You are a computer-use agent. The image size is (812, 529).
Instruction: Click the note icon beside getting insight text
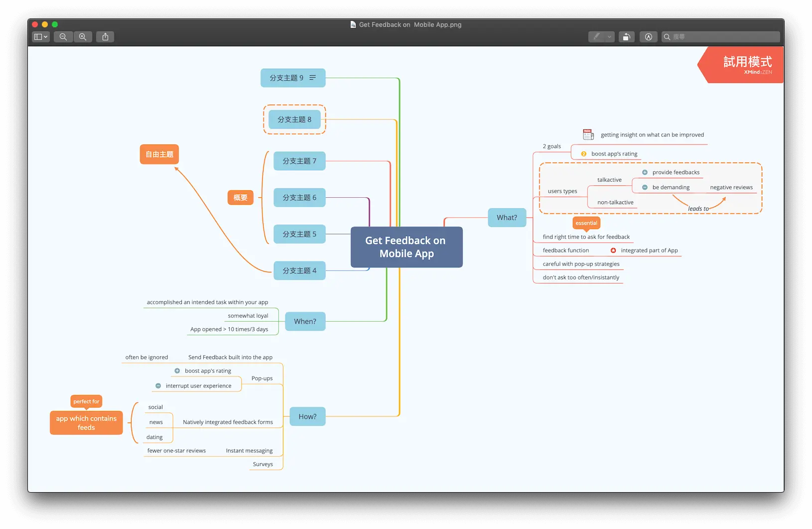588,134
